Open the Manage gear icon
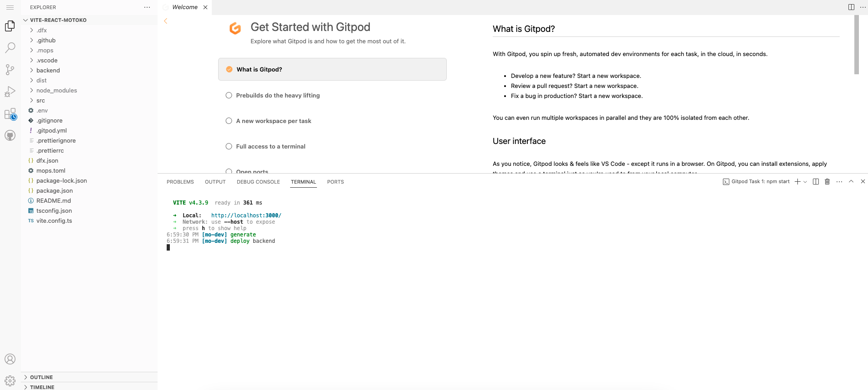 (x=10, y=381)
